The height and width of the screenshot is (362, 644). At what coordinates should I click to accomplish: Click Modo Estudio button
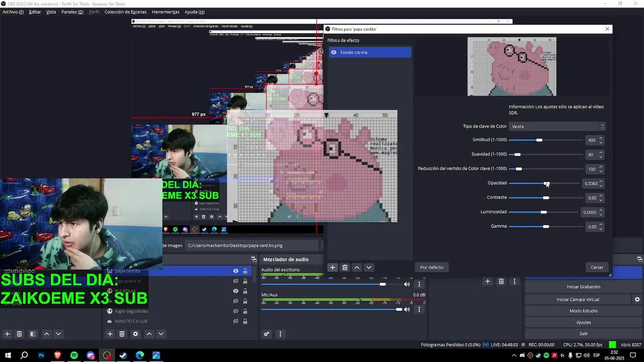pyautogui.click(x=583, y=311)
